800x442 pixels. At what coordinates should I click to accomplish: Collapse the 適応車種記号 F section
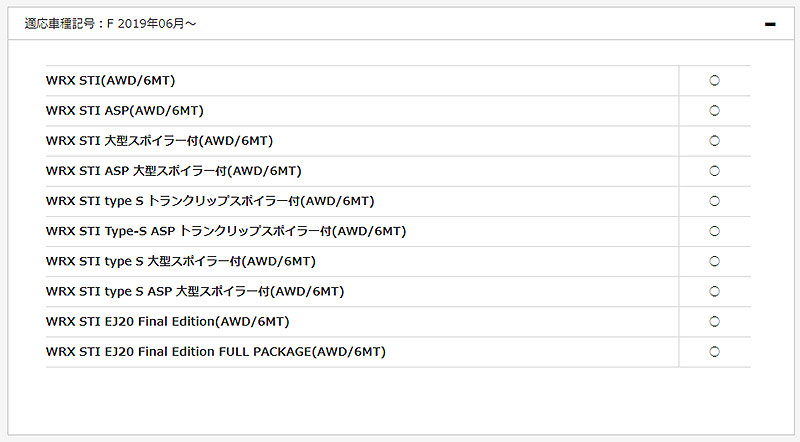coord(770,23)
